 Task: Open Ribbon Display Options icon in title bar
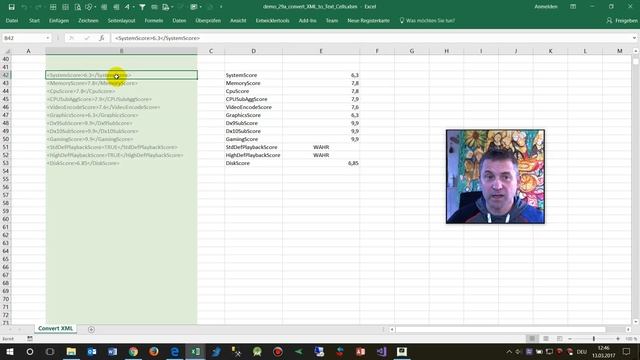[573, 7]
